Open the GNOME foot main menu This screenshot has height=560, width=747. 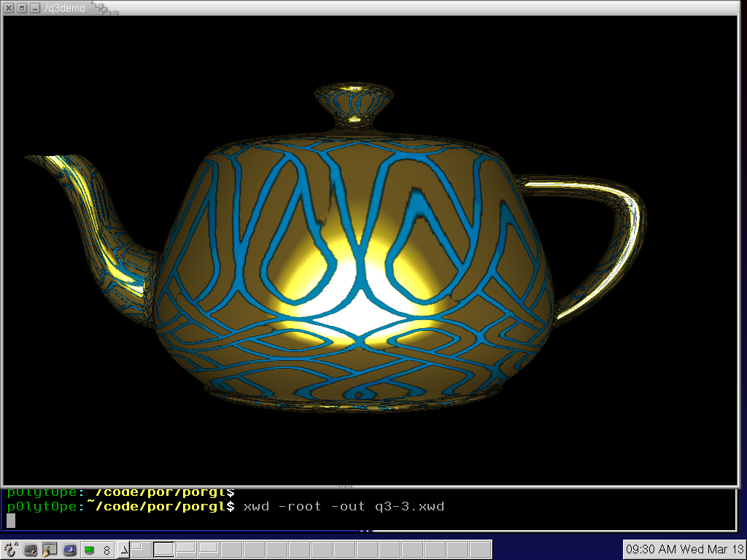(10, 550)
